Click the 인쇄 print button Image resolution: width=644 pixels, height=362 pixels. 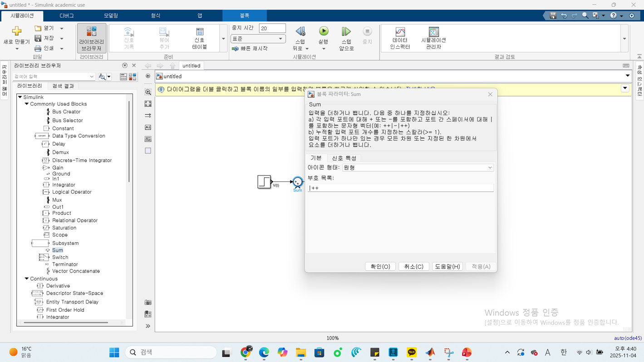click(x=44, y=49)
